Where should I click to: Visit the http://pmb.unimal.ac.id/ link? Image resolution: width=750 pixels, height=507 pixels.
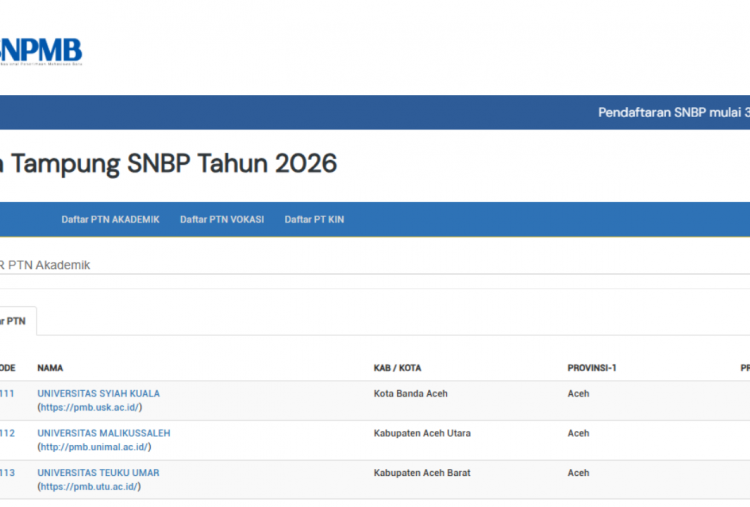point(94,447)
